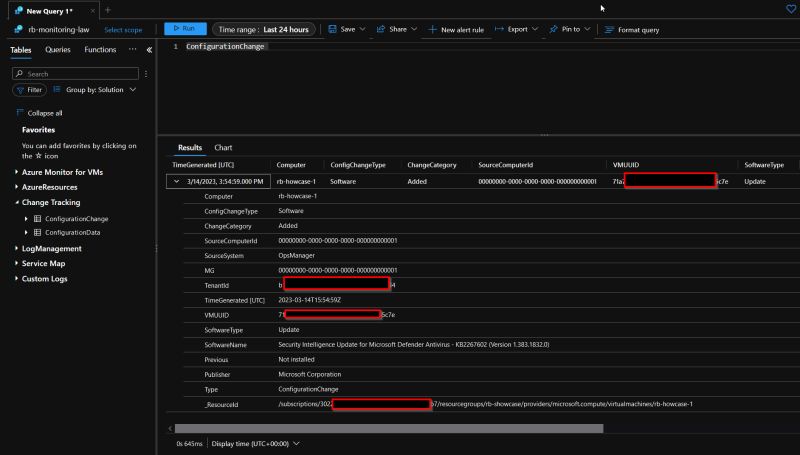Screen dimensions: 800x455
Task: Collapse the sidebar with double chevron
Action: (x=149, y=49)
